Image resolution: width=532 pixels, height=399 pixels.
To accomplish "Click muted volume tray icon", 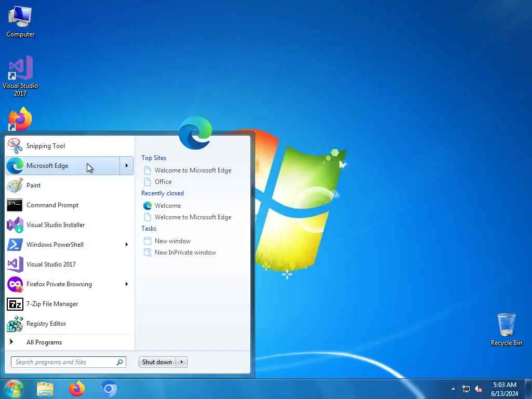I will (x=478, y=389).
